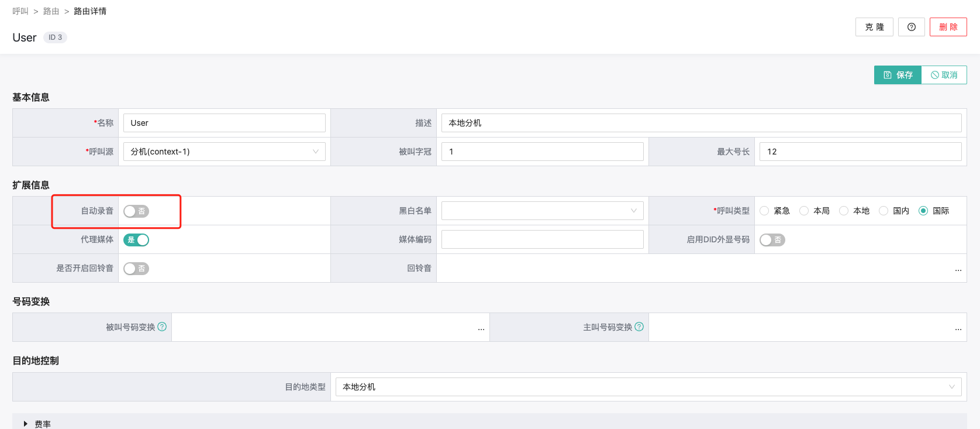Open the 呼叫源 dropdown
The width and height of the screenshot is (980, 429).
coord(224,152)
